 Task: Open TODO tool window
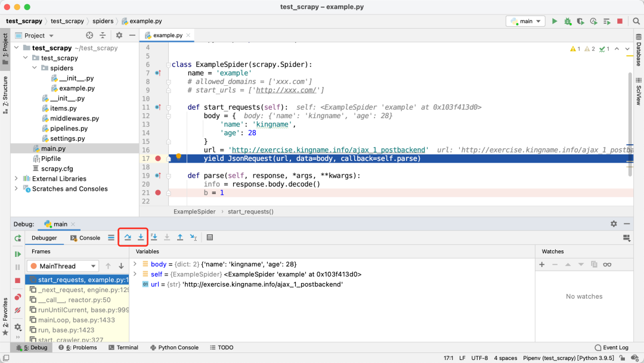tap(222, 348)
